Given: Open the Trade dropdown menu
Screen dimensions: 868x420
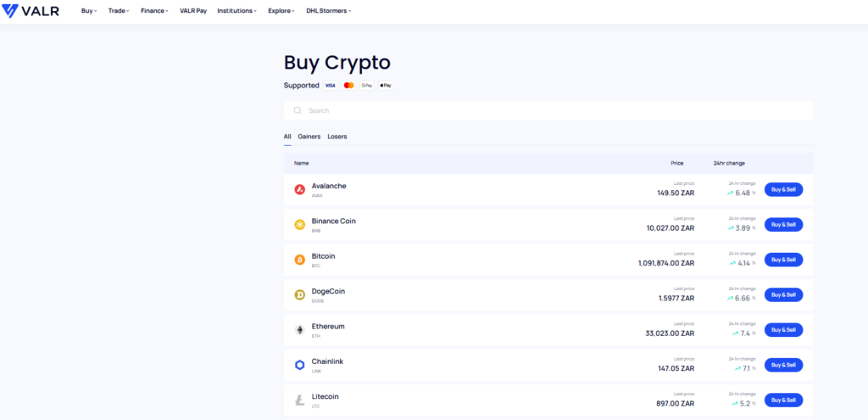Looking at the screenshot, I should (119, 11).
